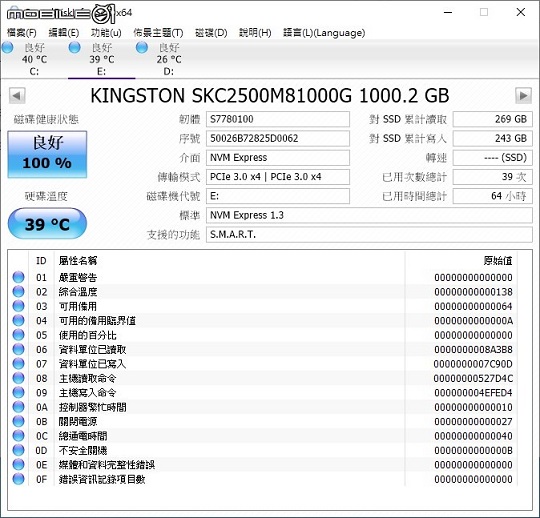The height and width of the screenshot is (518, 540).
Task: Click raw value 0000000527D4C
Action: pos(473,379)
